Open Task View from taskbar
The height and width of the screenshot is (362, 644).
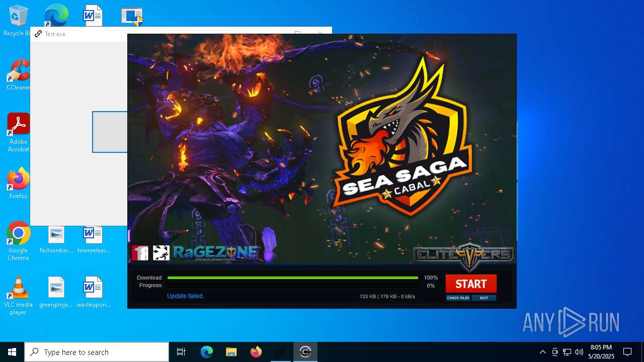(x=181, y=352)
